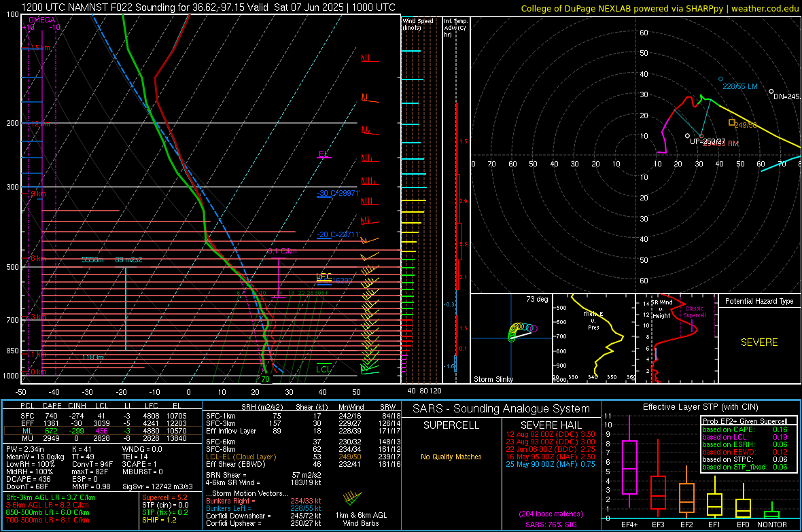Click the 254/33 RM hodograph label
Viewport: 802px width, 532px height.
721,144
